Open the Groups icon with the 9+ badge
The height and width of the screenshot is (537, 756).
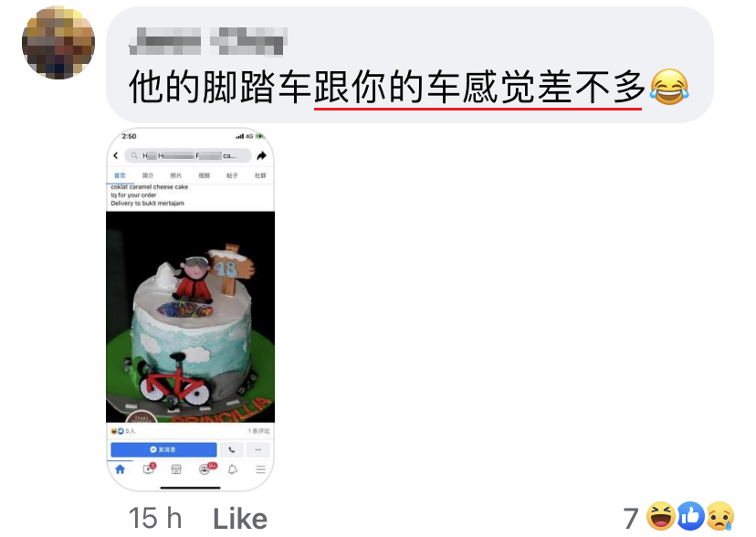tap(205, 469)
